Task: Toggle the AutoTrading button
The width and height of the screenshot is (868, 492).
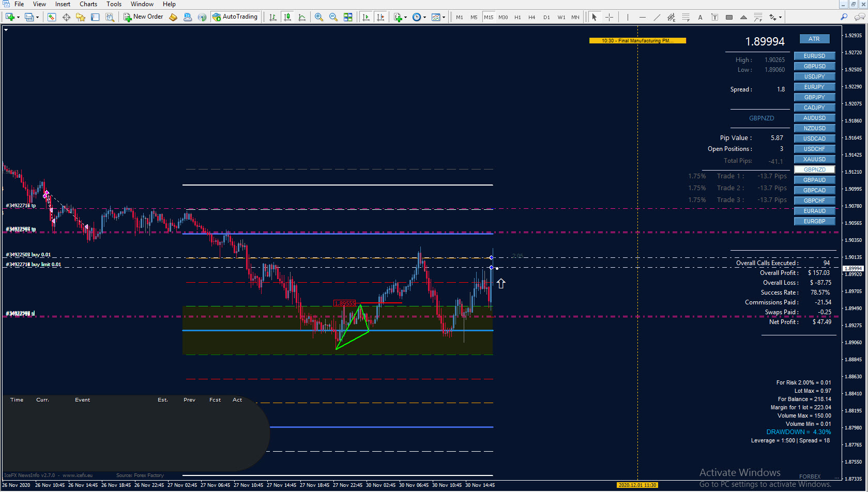Action: point(235,17)
